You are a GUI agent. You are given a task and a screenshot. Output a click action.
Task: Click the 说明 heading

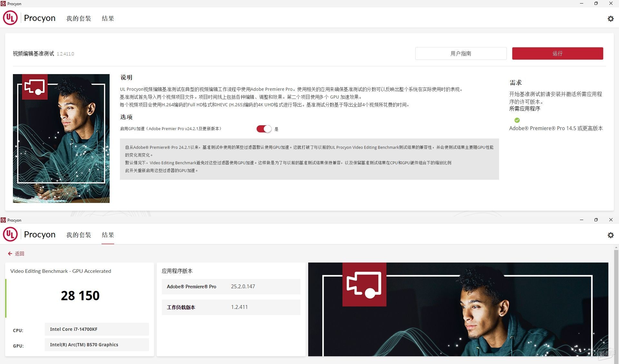click(126, 77)
